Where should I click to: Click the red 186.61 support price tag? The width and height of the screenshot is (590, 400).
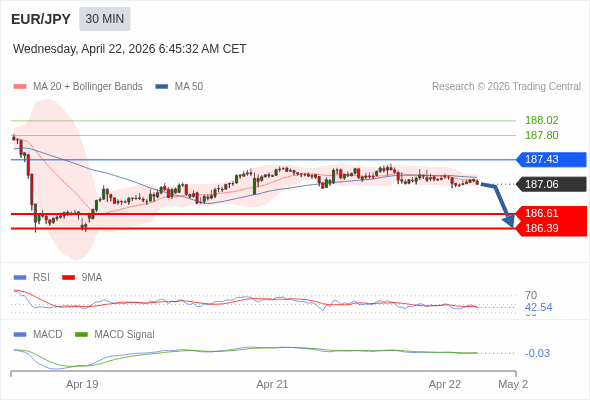click(x=551, y=213)
